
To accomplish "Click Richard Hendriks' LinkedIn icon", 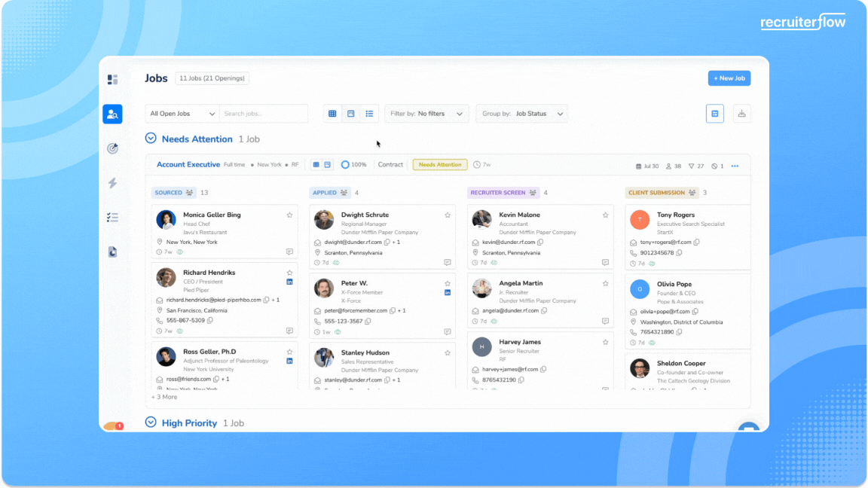I will tap(289, 282).
